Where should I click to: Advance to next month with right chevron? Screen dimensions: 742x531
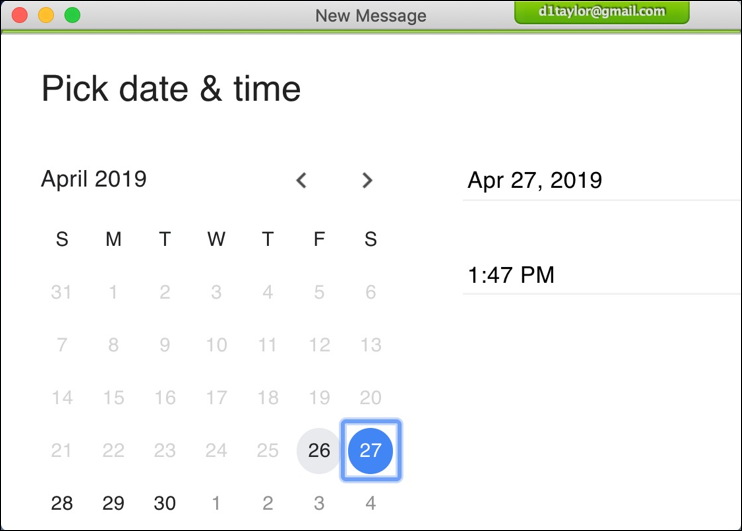pos(367,180)
